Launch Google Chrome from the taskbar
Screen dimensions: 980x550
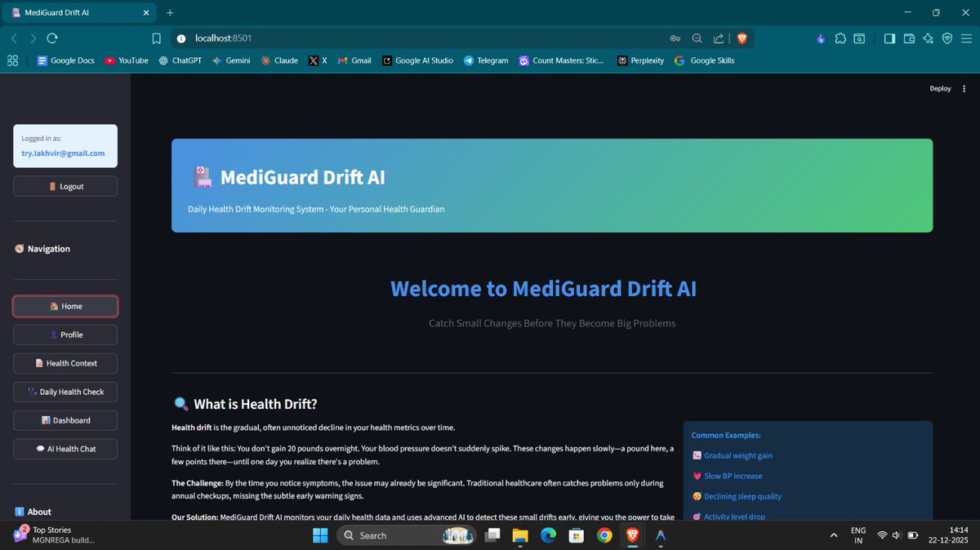[604, 535]
